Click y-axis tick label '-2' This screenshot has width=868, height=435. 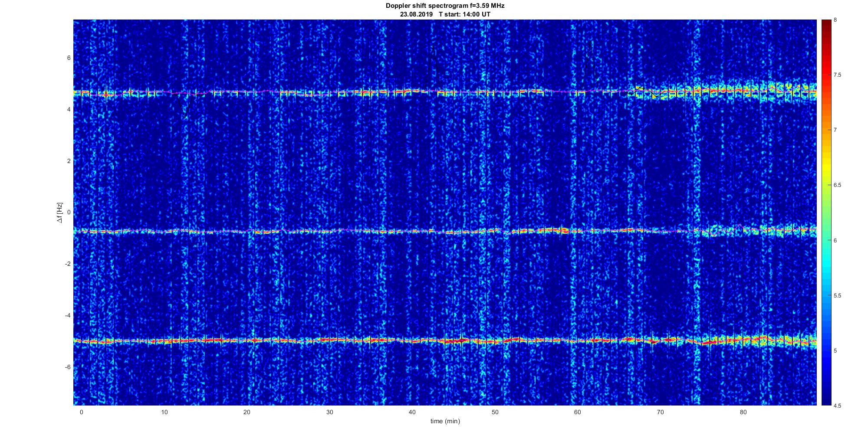point(68,264)
